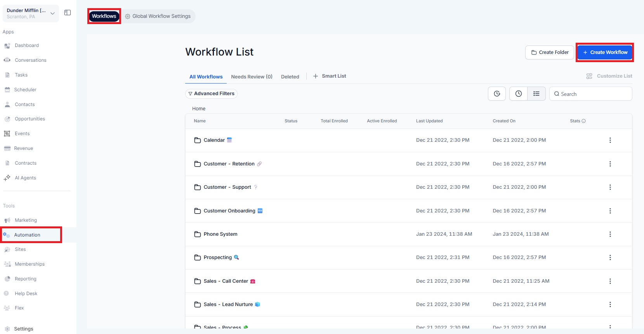Switch to the Workflows tab

click(104, 16)
